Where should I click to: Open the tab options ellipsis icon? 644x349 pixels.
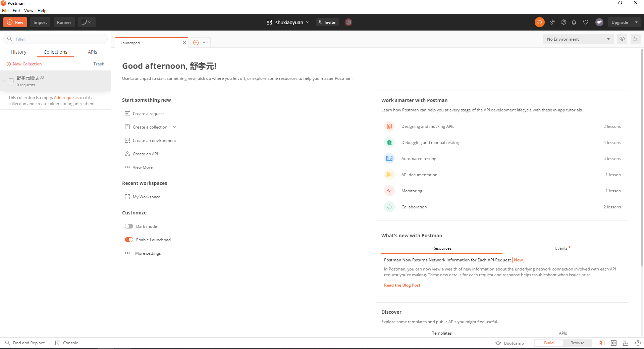tap(206, 43)
